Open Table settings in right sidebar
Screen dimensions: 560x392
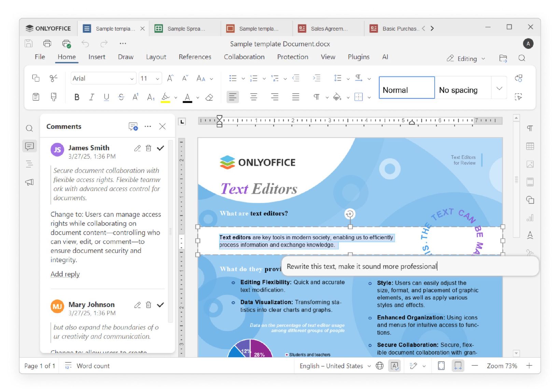(530, 146)
